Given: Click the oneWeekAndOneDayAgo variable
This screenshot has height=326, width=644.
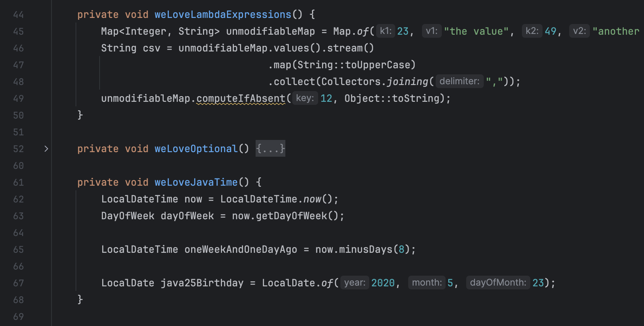Looking at the screenshot, I should 241,249.
